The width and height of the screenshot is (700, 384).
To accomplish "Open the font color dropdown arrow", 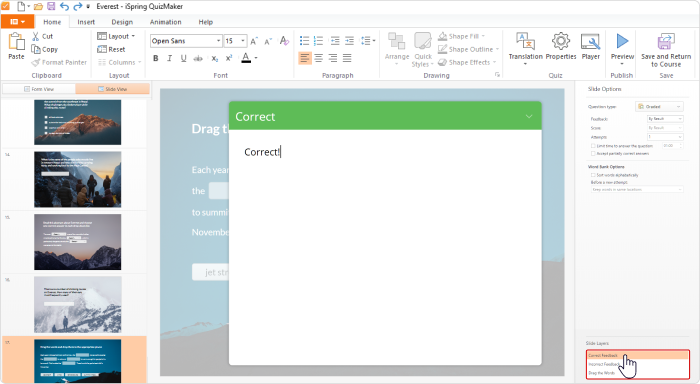I will 256,58.
